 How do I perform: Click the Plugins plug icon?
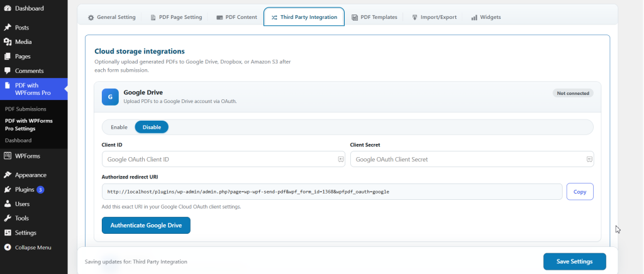(x=8, y=190)
